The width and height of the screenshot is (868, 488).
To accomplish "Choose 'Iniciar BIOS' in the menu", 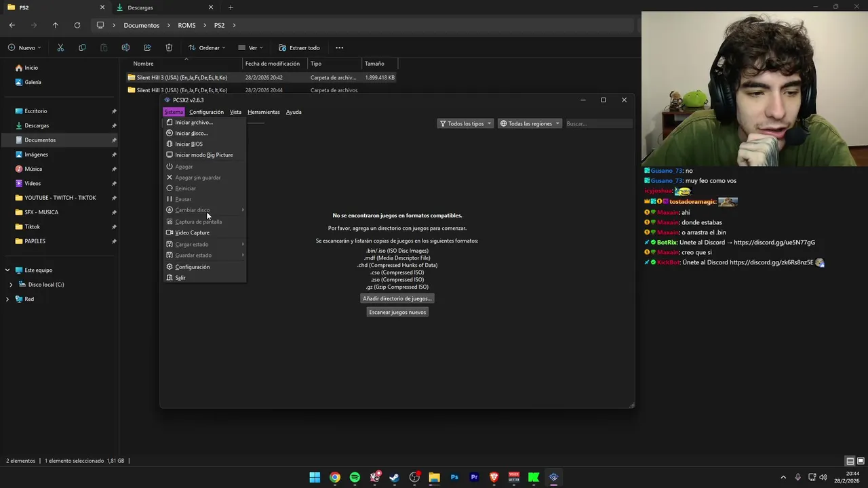I will [205, 144].
